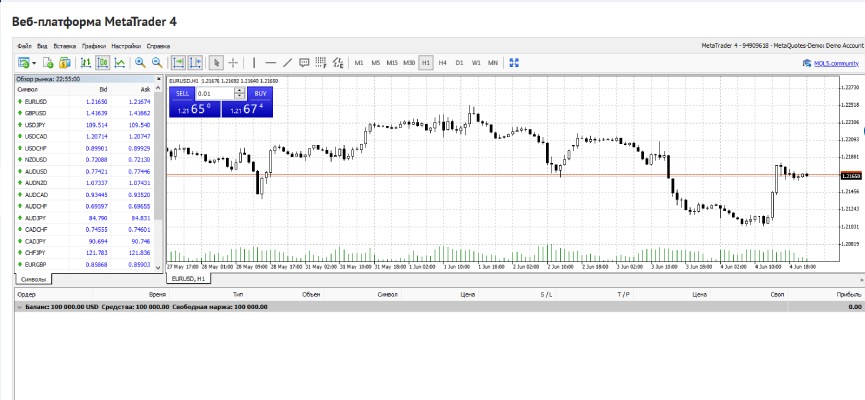Set timeframe to W1
The width and height of the screenshot is (865, 400).
[x=476, y=63]
